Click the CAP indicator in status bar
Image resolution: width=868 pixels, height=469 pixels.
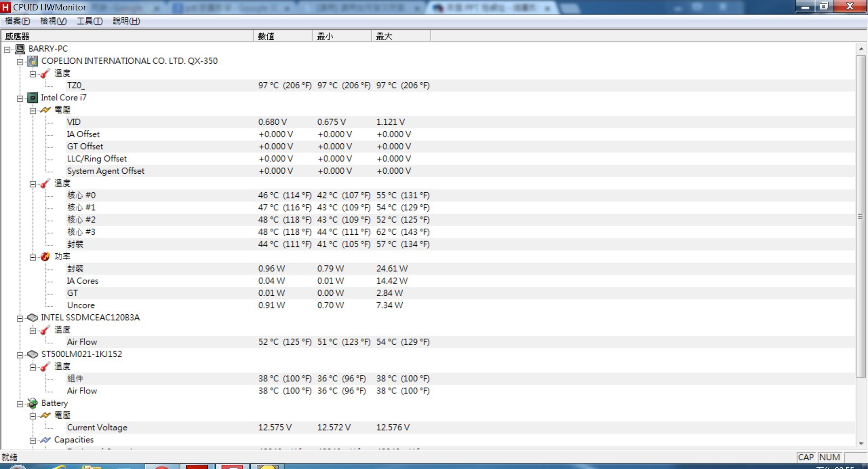806,457
